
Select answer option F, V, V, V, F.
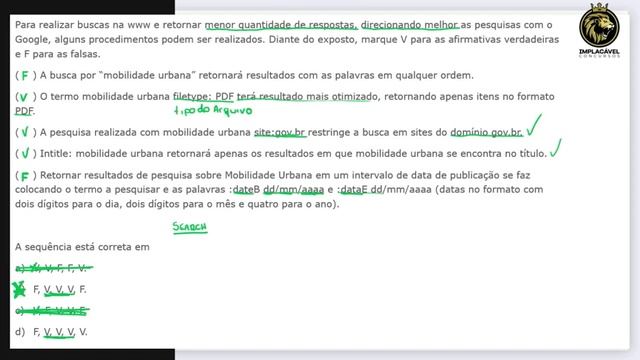[x=51, y=289]
